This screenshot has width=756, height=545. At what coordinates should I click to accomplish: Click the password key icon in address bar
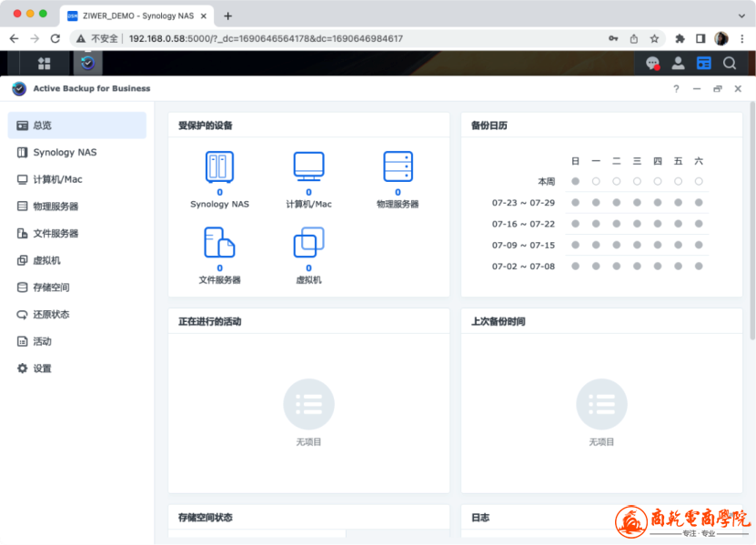click(613, 38)
